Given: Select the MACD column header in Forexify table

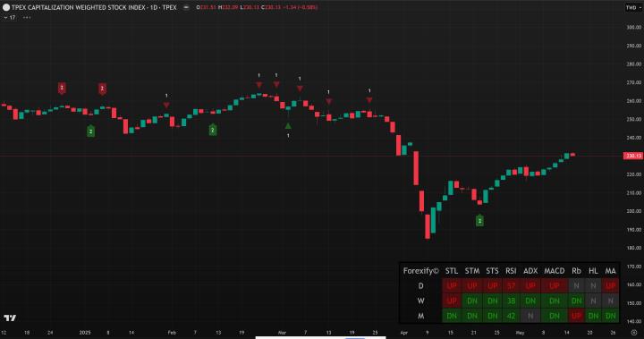Looking at the screenshot, I should [x=554, y=271].
